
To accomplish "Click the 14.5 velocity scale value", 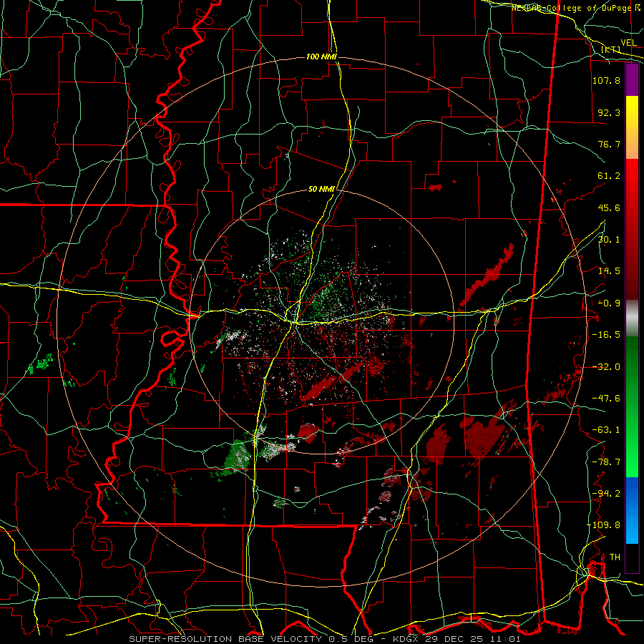I will [x=609, y=271].
